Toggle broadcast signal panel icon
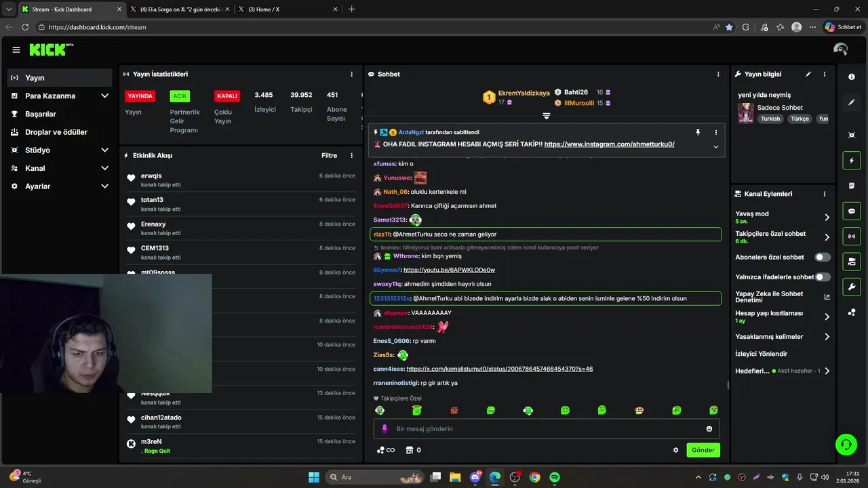This screenshot has width=868, height=488. coord(852,237)
